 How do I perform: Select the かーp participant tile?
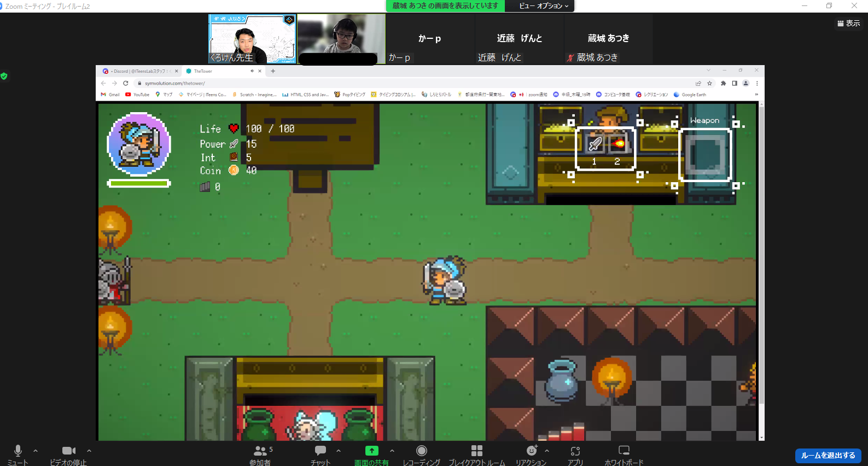[430, 39]
